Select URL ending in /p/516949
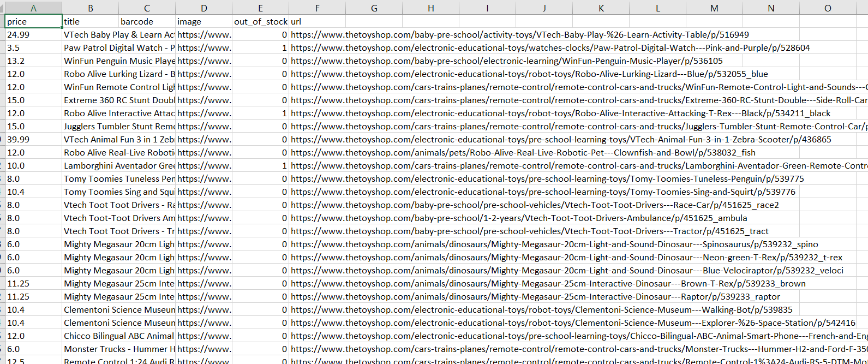868x364 pixels. point(520,34)
